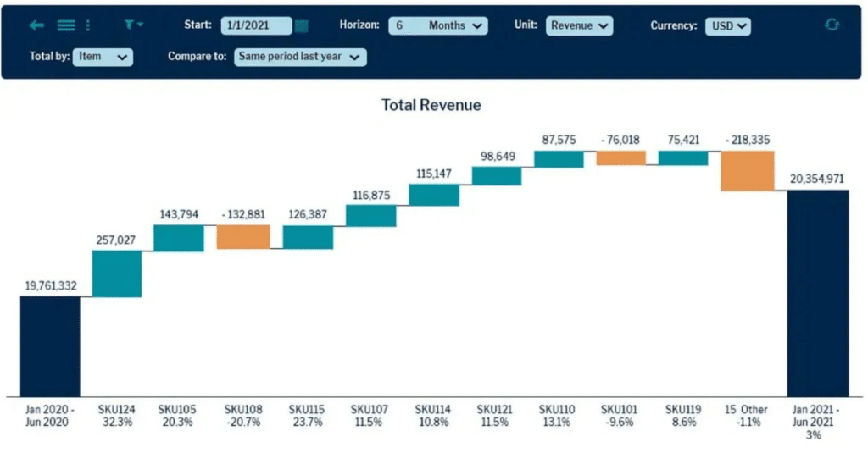Image resolution: width=868 pixels, height=453 pixels.
Task: Expand the Horizon Months dropdown
Action: coord(438,25)
